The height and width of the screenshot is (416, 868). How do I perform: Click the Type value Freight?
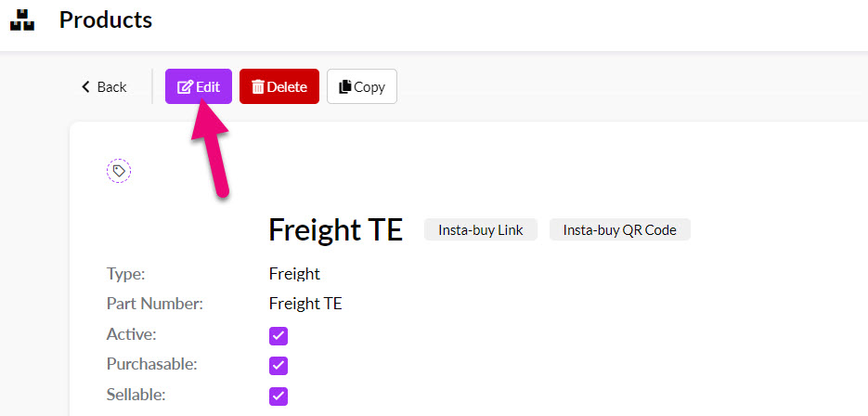point(294,274)
